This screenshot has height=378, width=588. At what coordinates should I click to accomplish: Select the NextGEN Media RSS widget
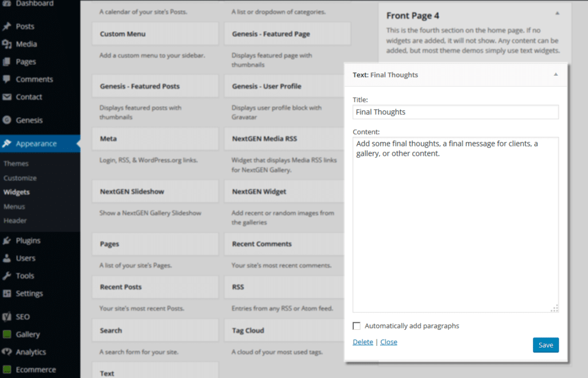click(x=284, y=139)
